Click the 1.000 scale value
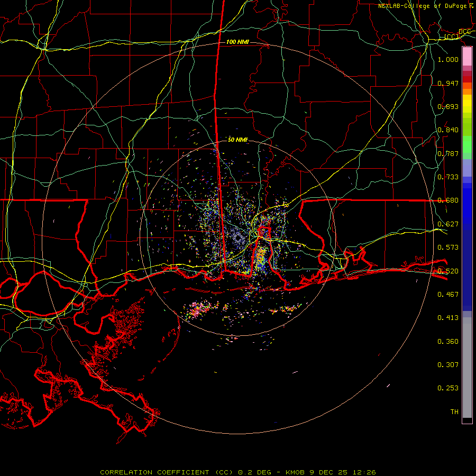The image size is (476, 476). [448, 59]
